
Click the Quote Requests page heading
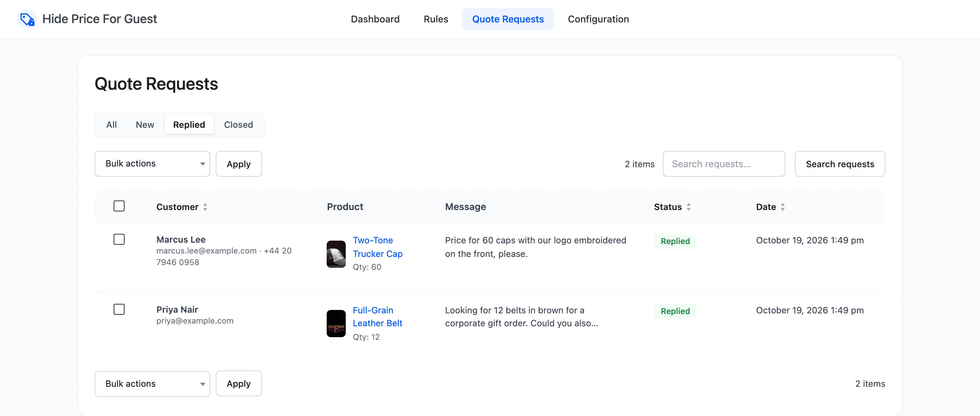coord(156,84)
